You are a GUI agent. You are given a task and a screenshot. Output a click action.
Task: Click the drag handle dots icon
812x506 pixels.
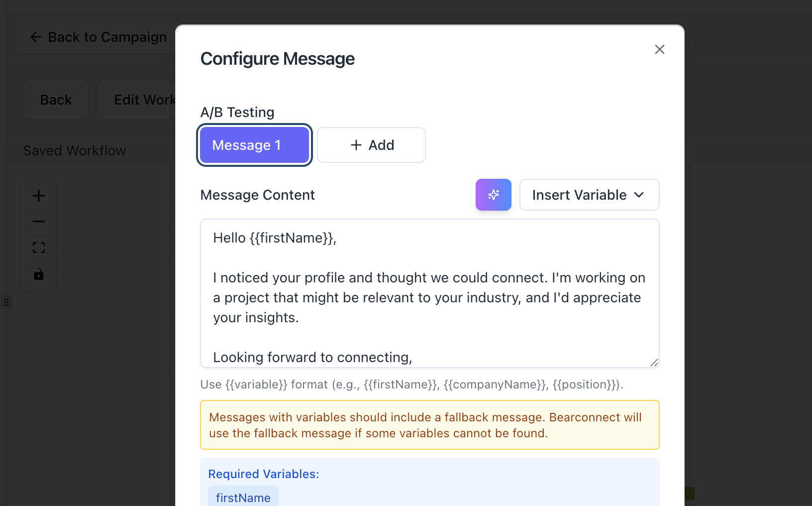[6, 302]
